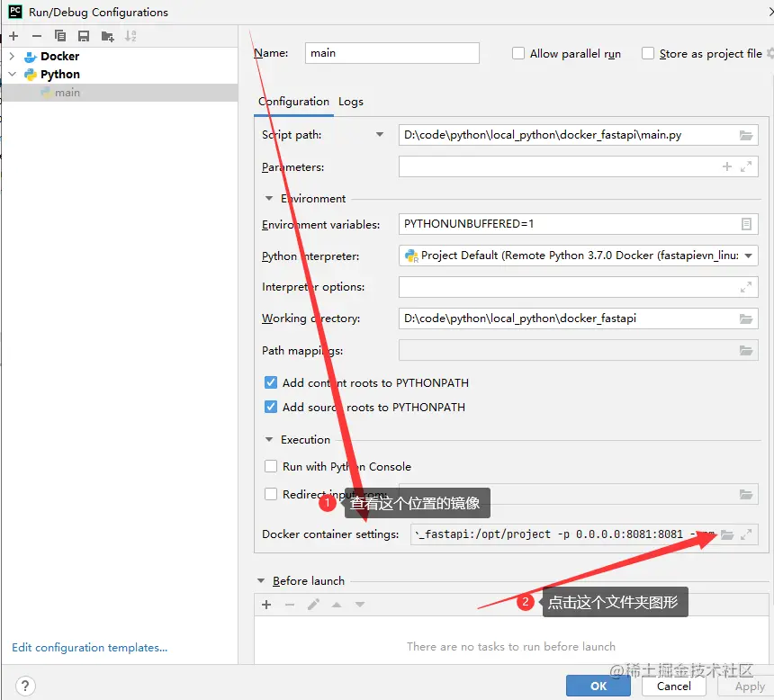Browse for the working directory
Screen dimensions: 774x700
point(746,319)
